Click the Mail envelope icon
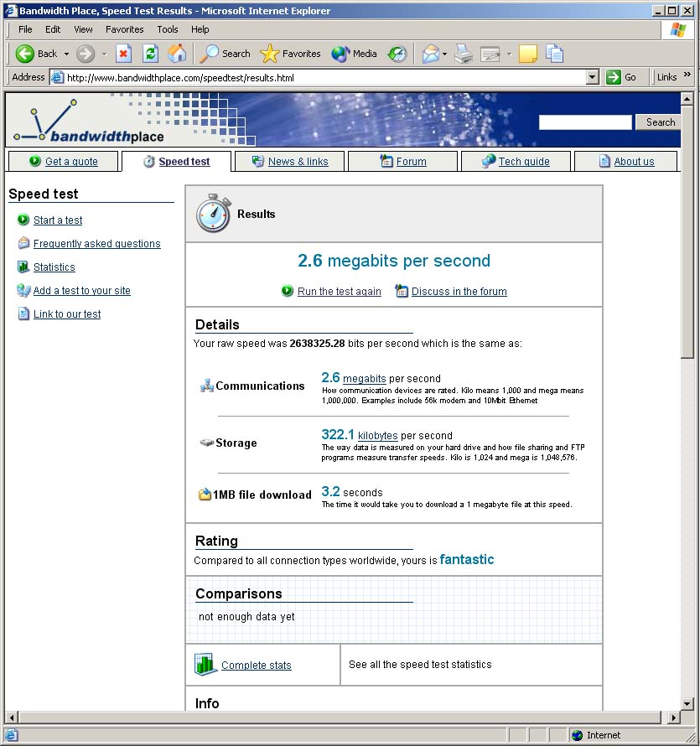Screen dimensions: 700x746 (431, 54)
